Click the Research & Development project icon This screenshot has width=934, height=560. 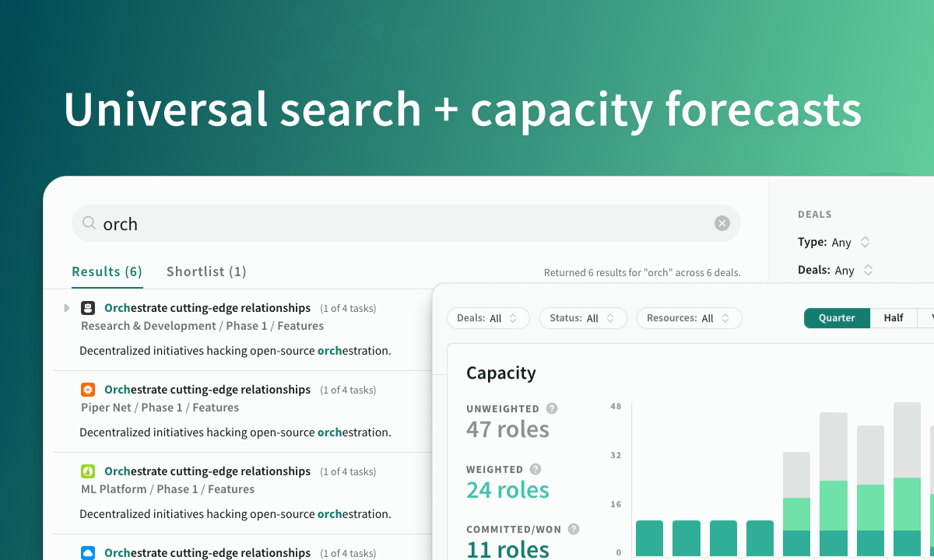click(88, 308)
